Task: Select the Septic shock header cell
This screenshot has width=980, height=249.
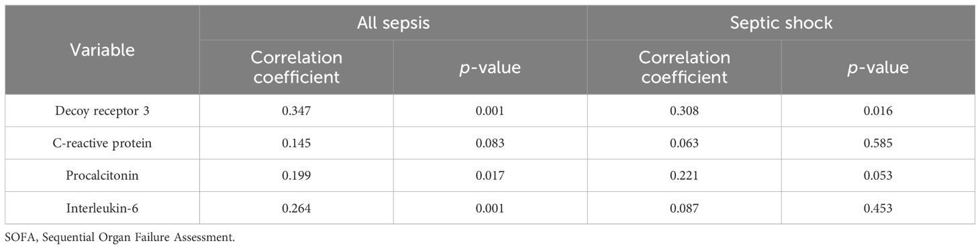Action: point(781,22)
